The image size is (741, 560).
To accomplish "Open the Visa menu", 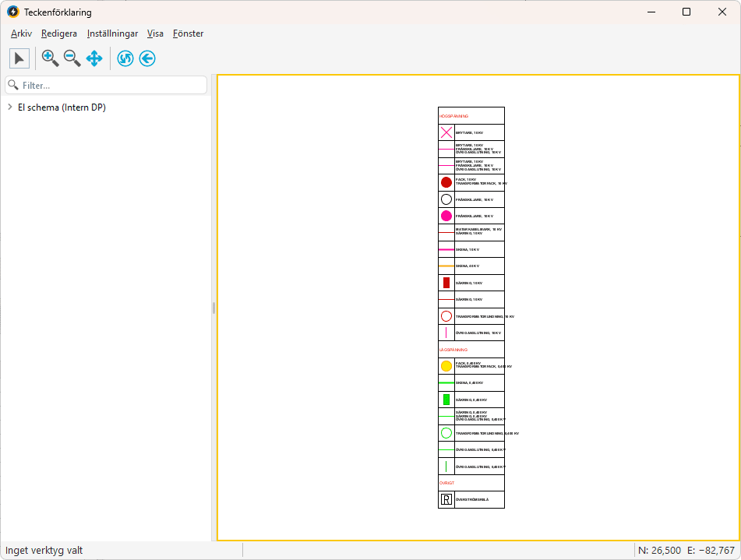I will click(x=155, y=33).
